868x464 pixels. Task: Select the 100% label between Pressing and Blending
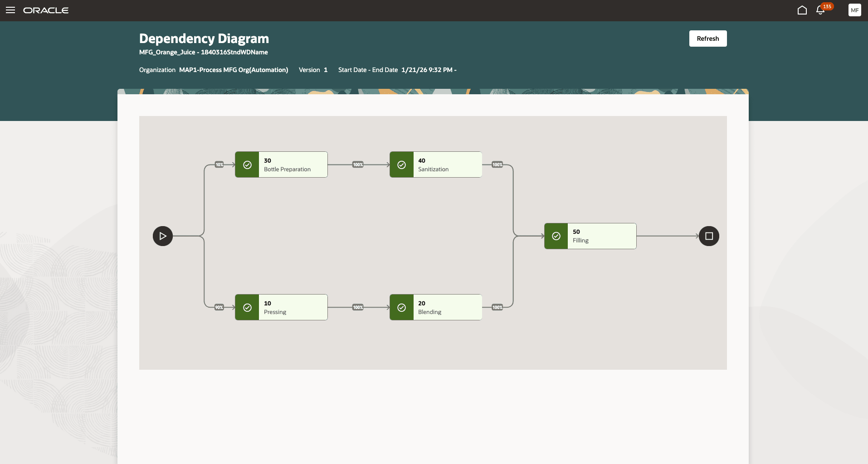click(x=358, y=307)
